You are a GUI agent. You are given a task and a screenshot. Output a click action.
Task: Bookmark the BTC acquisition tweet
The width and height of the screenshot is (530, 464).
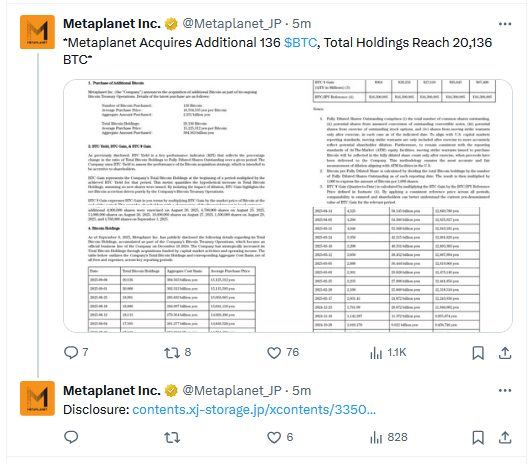pyautogui.click(x=478, y=353)
